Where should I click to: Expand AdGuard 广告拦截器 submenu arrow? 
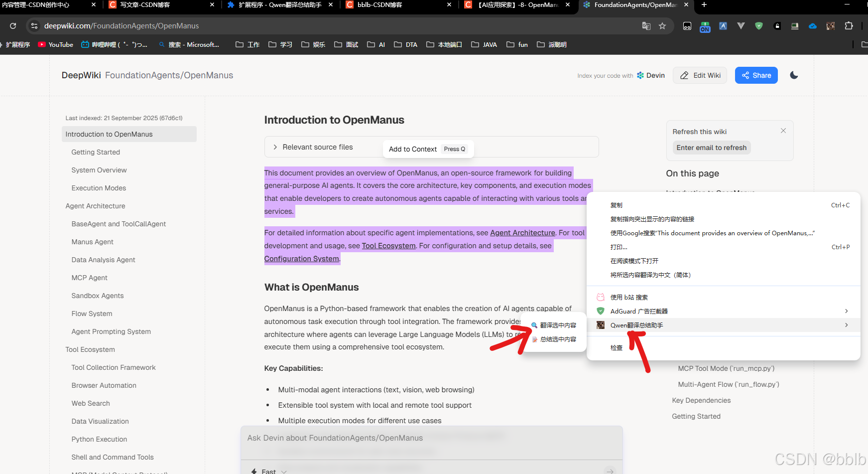point(847,311)
